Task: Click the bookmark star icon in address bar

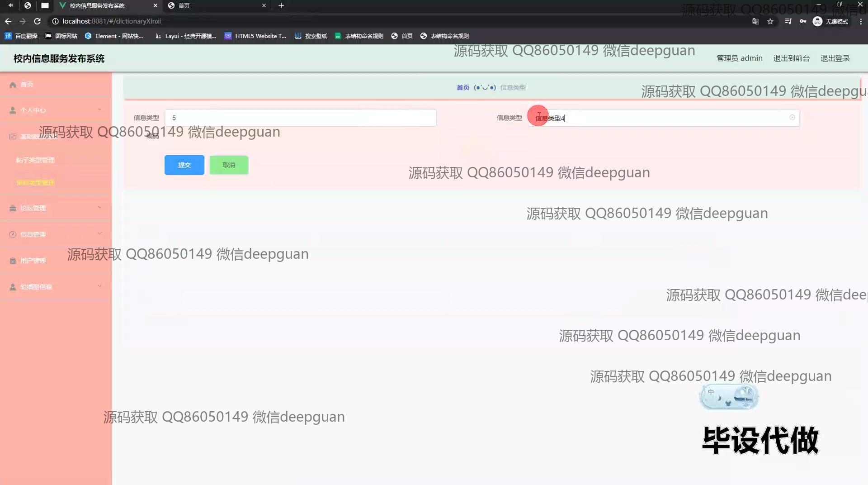Action: [x=770, y=21]
